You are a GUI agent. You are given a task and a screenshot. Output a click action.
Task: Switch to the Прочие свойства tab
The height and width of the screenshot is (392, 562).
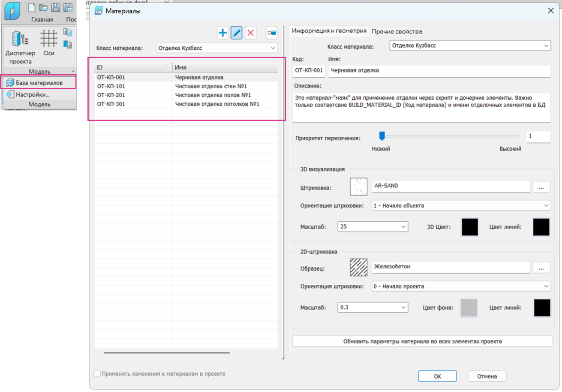click(397, 31)
